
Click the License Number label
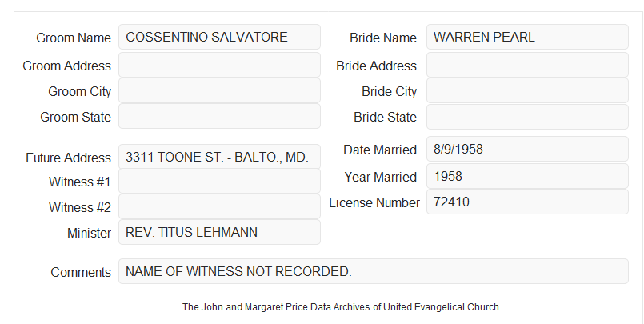click(374, 202)
